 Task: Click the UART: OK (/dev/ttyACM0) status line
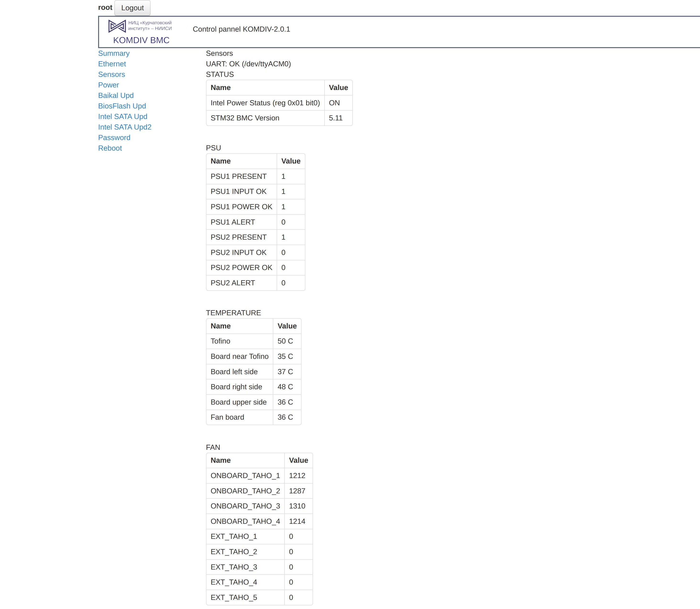248,64
